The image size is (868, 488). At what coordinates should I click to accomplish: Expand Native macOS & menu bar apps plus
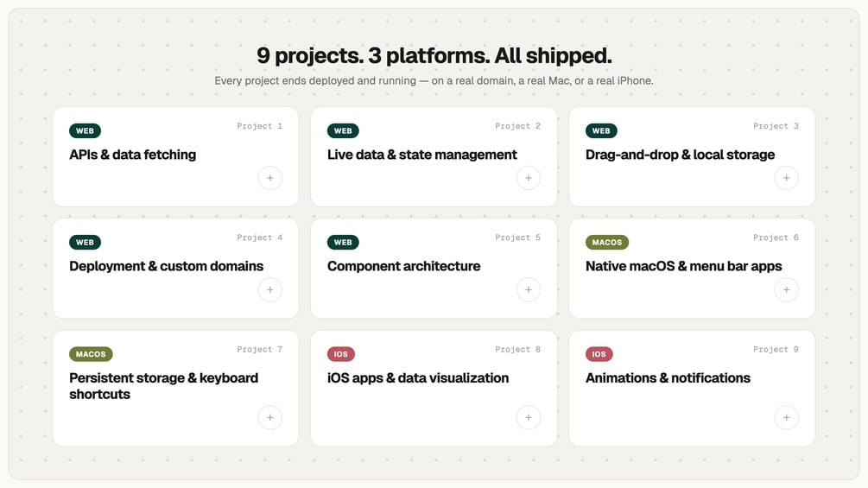click(x=786, y=289)
